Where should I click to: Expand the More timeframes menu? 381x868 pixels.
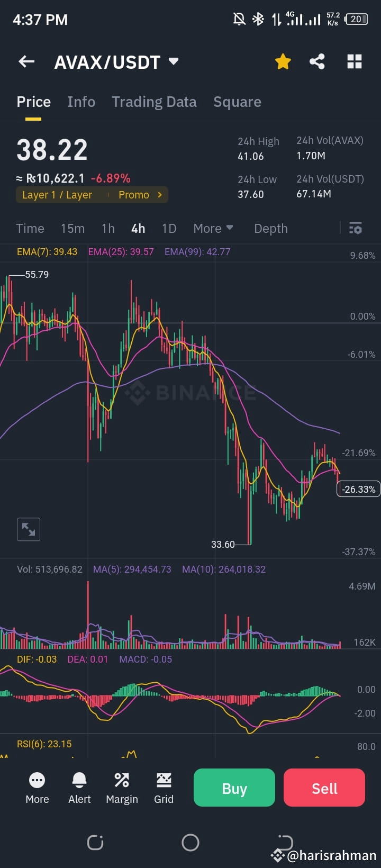coord(213,228)
